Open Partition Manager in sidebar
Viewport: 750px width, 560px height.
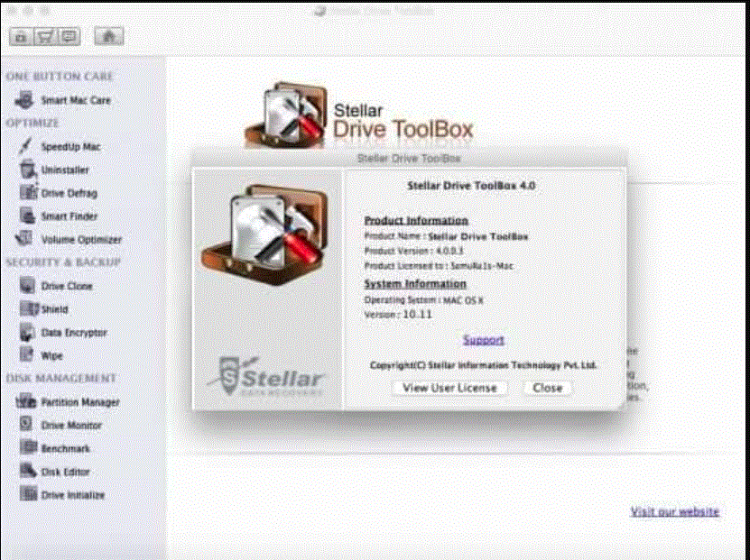(68, 402)
